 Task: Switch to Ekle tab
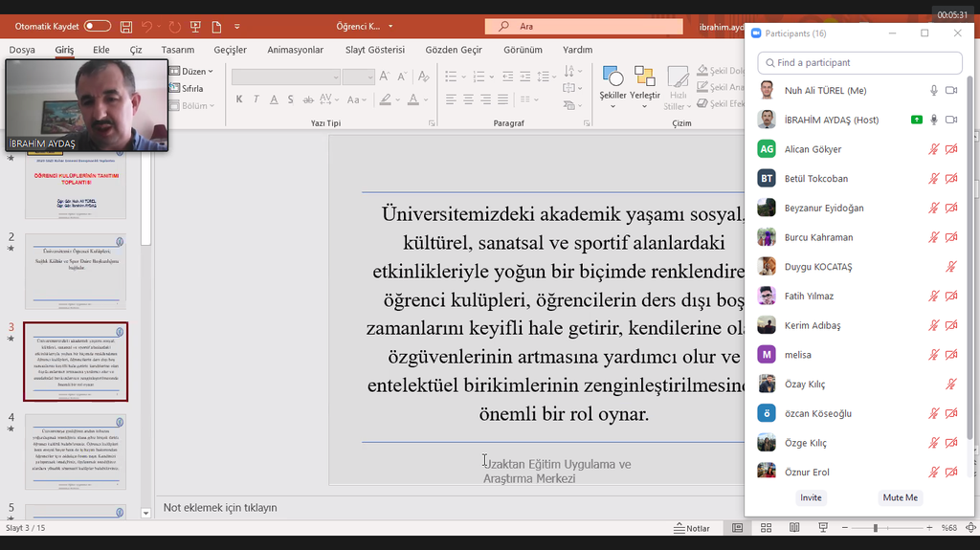coord(101,50)
